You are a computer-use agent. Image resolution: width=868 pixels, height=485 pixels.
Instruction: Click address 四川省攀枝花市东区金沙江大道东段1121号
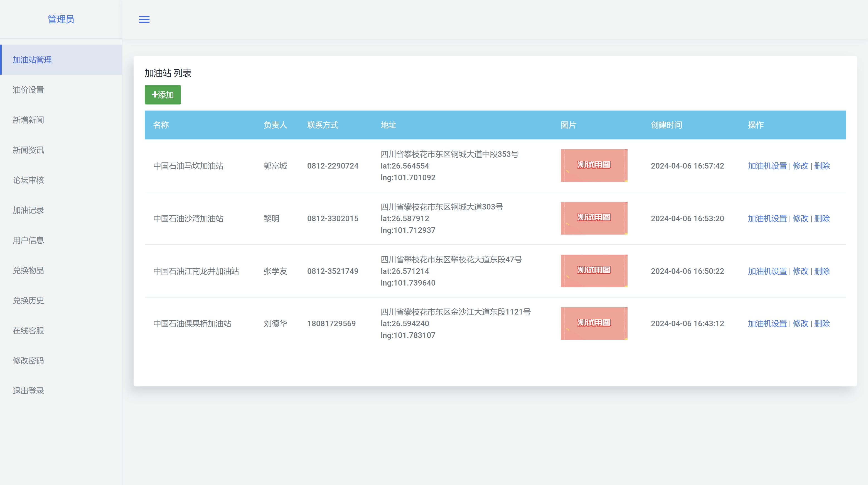[456, 312]
